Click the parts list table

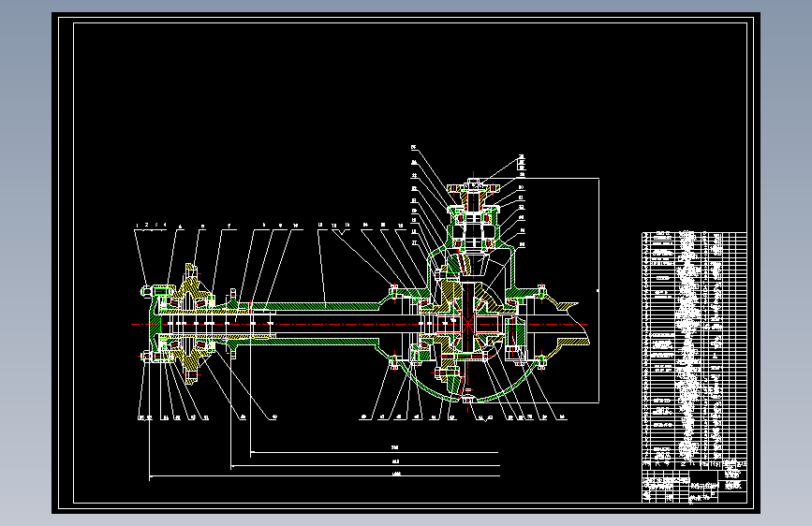(694, 351)
